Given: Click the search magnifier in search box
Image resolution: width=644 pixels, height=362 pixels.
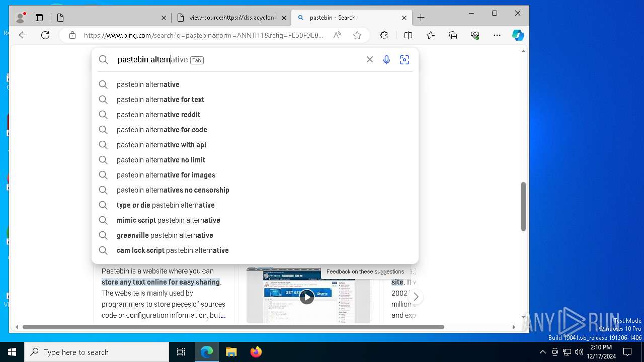Looking at the screenshot, I should [104, 60].
